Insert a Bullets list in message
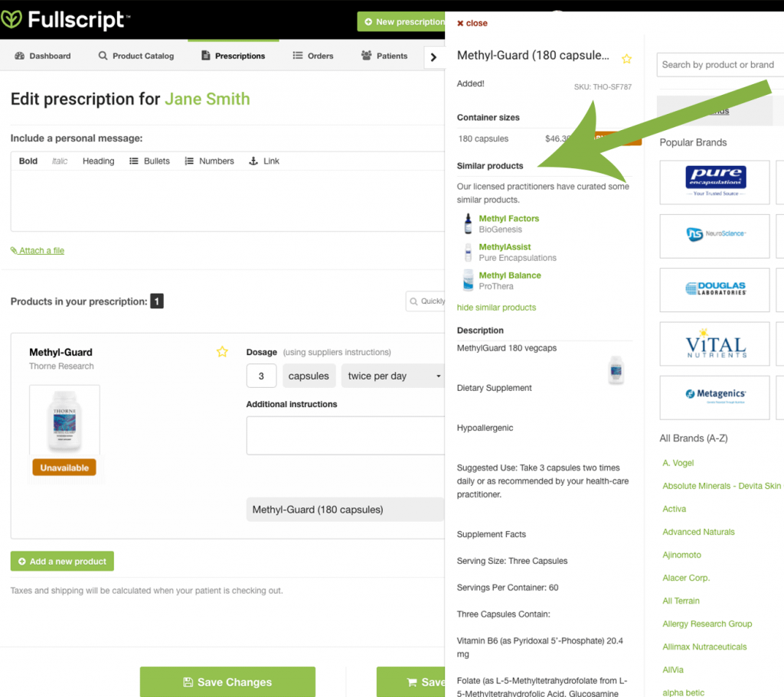Screen dimensions: 784x697 click(149, 161)
